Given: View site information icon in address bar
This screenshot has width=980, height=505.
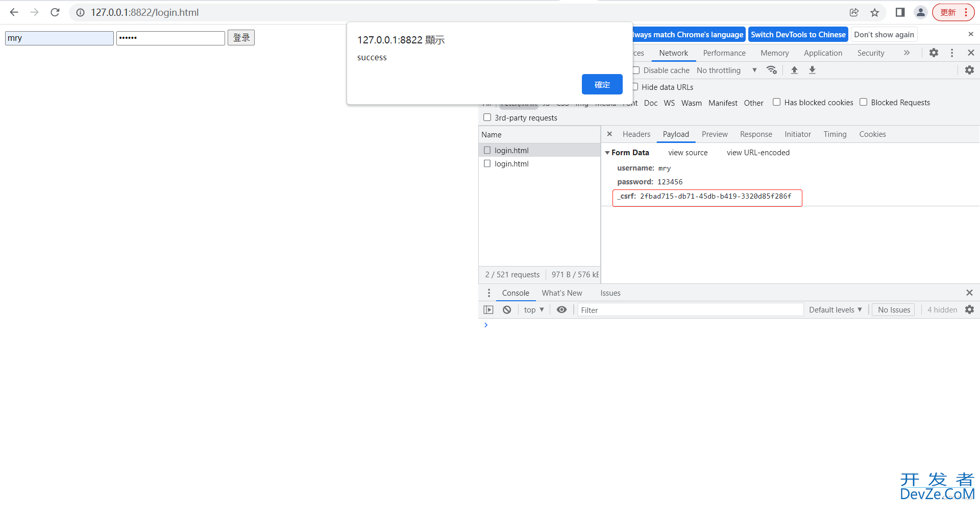Looking at the screenshot, I should 80,12.
